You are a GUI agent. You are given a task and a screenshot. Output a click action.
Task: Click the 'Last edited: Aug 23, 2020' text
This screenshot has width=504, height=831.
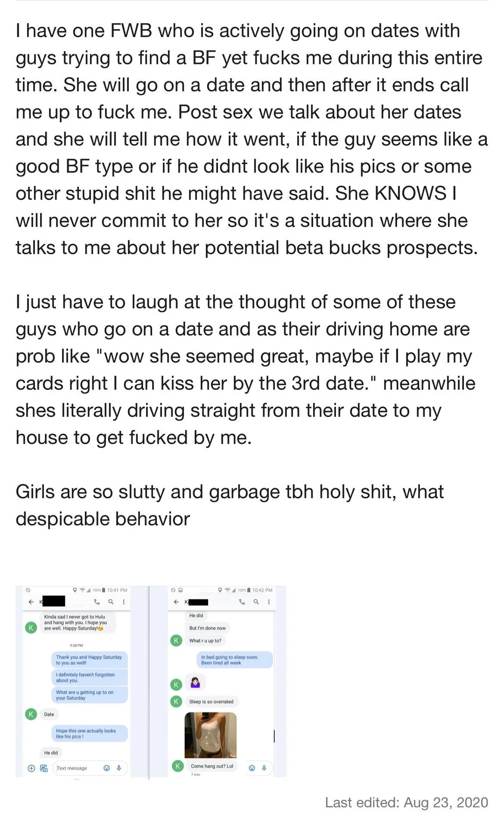click(406, 802)
